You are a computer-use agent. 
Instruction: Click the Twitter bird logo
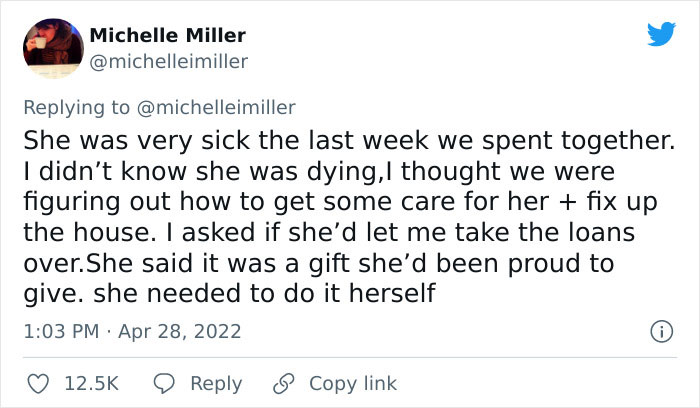tap(661, 34)
